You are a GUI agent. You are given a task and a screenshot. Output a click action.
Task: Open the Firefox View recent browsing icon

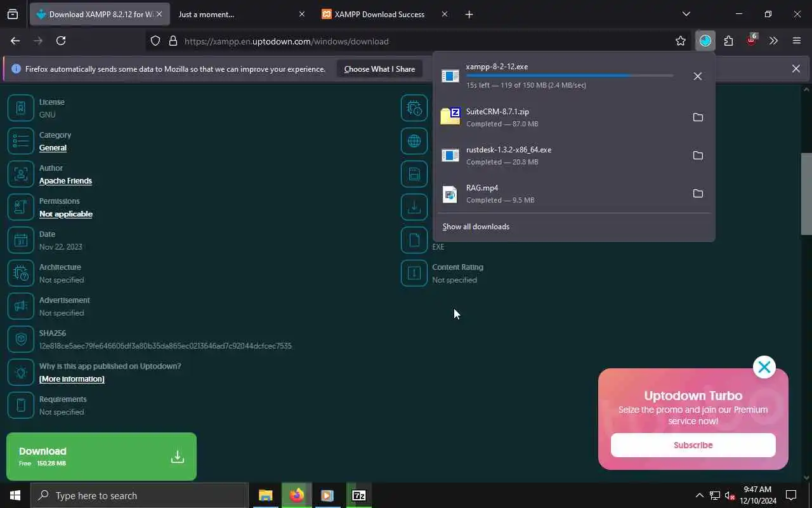(x=13, y=14)
